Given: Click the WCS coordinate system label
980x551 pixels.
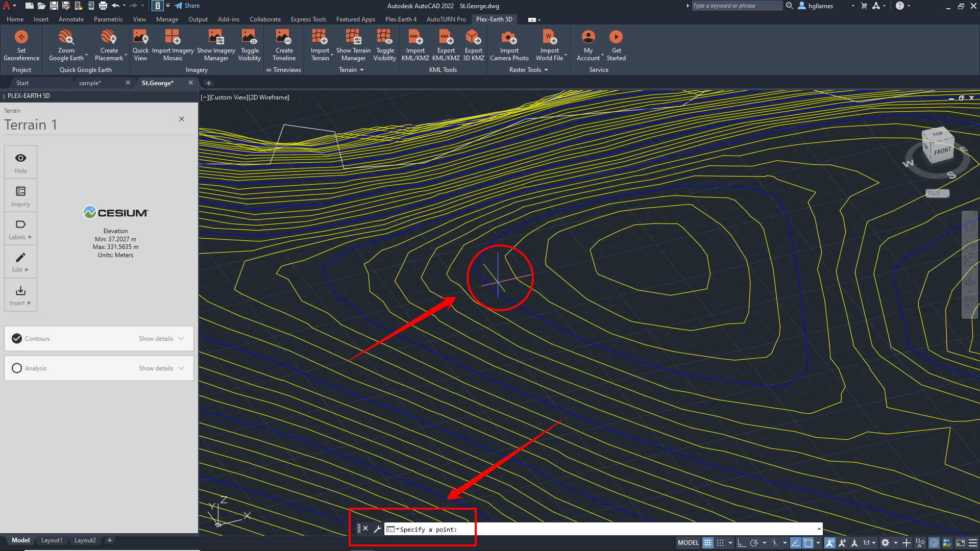Looking at the screenshot, I should pos(937,193).
